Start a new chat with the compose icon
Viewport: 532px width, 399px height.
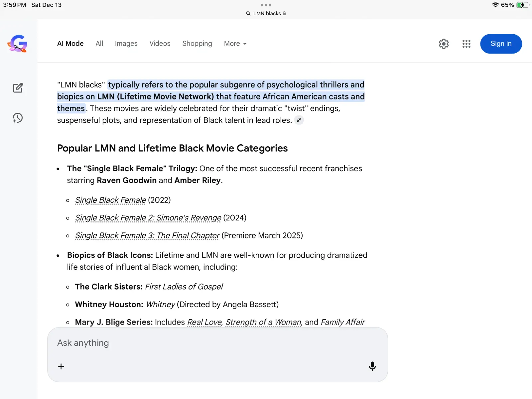18,88
